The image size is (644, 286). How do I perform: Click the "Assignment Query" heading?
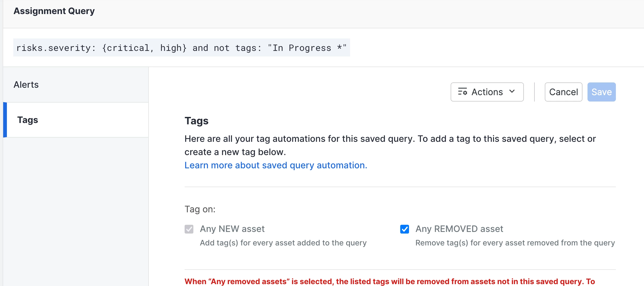point(54,11)
